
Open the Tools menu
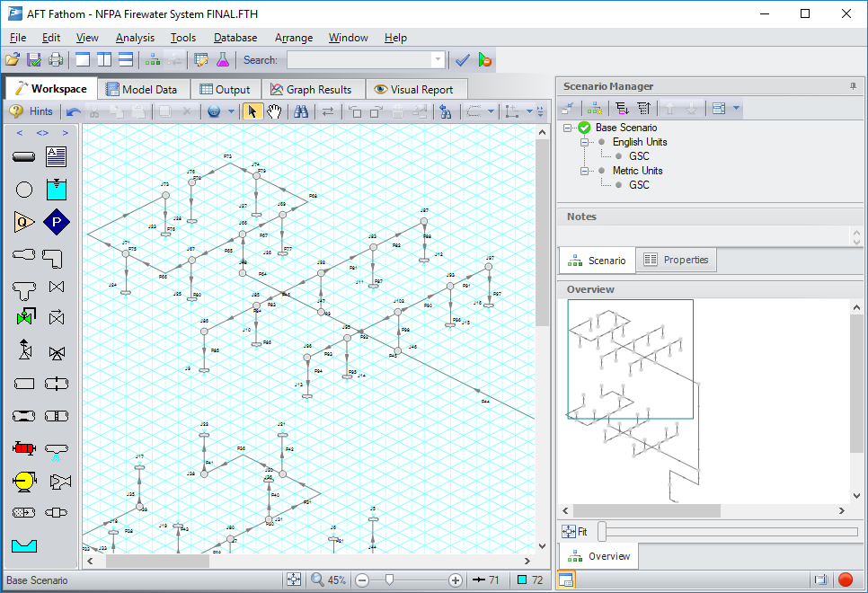[182, 38]
